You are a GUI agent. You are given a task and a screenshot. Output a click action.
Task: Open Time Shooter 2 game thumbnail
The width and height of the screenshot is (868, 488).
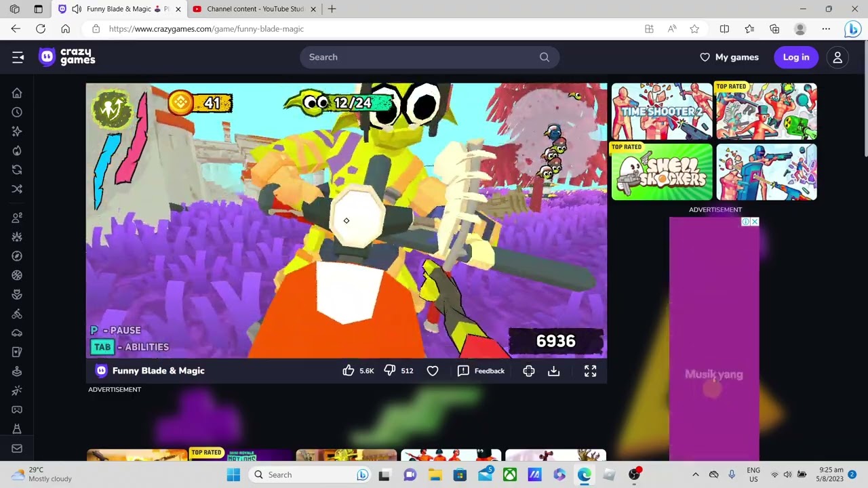662,111
